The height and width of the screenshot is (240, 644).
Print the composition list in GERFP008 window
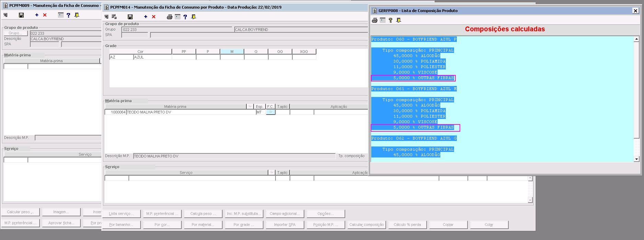tap(375, 20)
